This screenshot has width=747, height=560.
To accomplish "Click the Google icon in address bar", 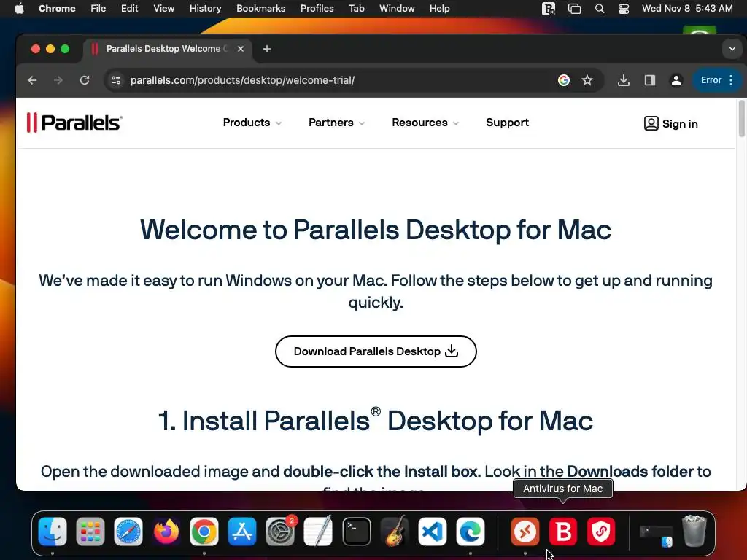I will coord(564,80).
